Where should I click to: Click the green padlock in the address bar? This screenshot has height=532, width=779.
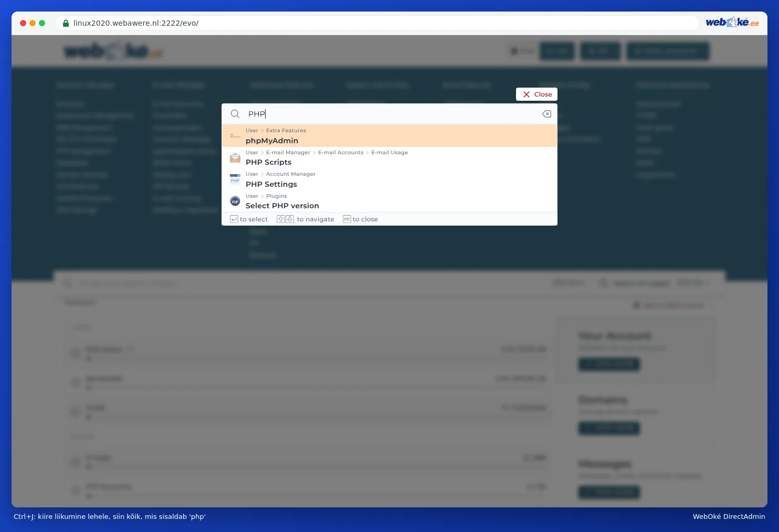pyautogui.click(x=66, y=23)
